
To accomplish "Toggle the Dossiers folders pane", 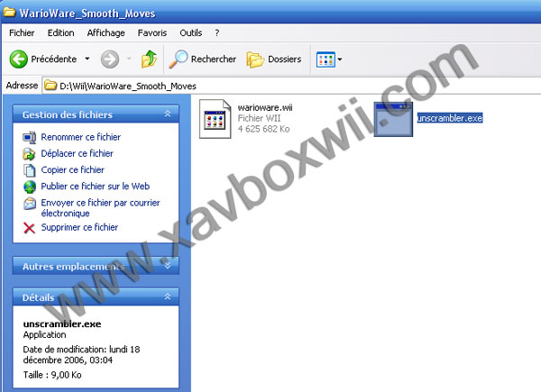I will click(x=274, y=59).
